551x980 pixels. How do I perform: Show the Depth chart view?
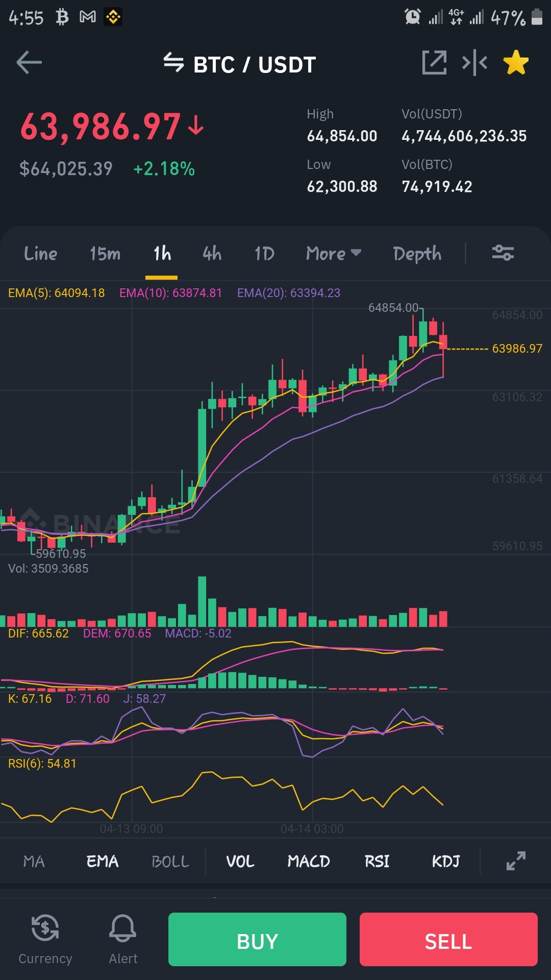click(417, 254)
